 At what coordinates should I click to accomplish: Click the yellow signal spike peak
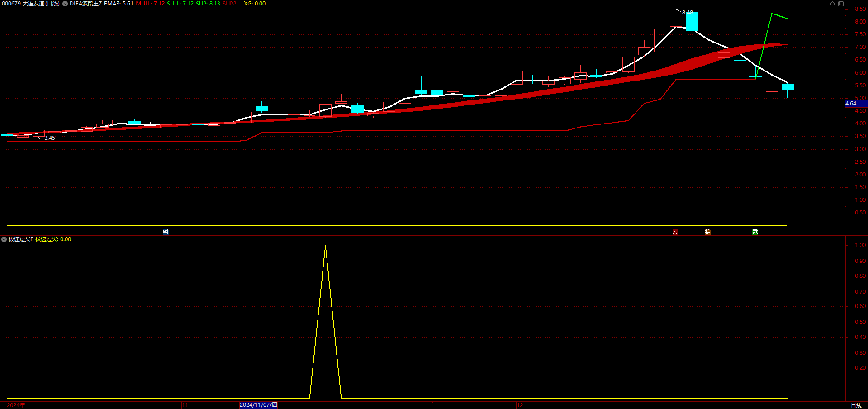coord(325,246)
